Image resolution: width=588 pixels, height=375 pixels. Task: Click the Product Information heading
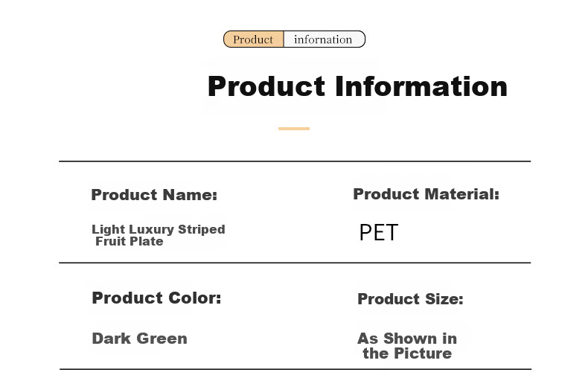357,86
